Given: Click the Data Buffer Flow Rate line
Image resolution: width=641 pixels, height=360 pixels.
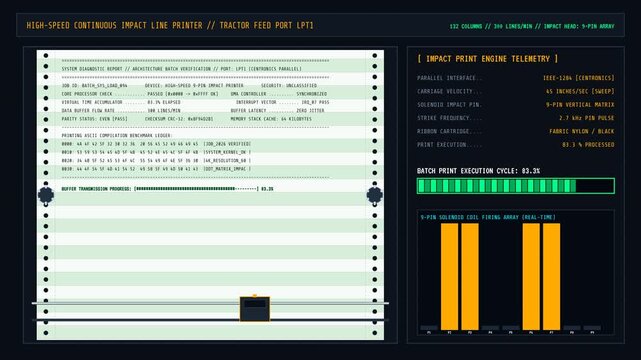Looking at the screenshot, I should [121, 111].
